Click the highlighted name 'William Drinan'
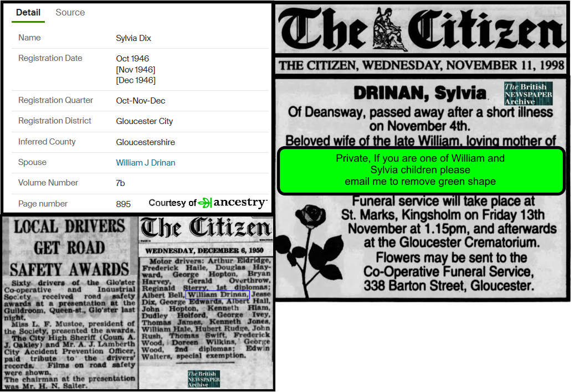This screenshot has height=392, width=574. [218, 295]
